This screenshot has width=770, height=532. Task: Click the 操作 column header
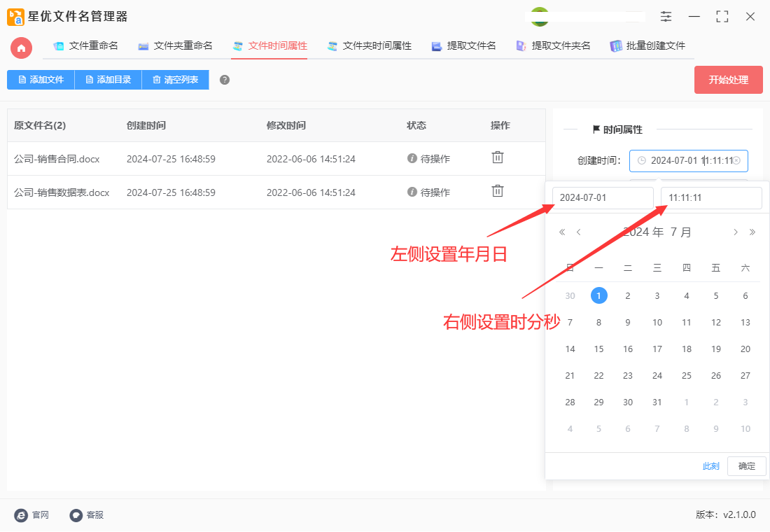point(500,126)
